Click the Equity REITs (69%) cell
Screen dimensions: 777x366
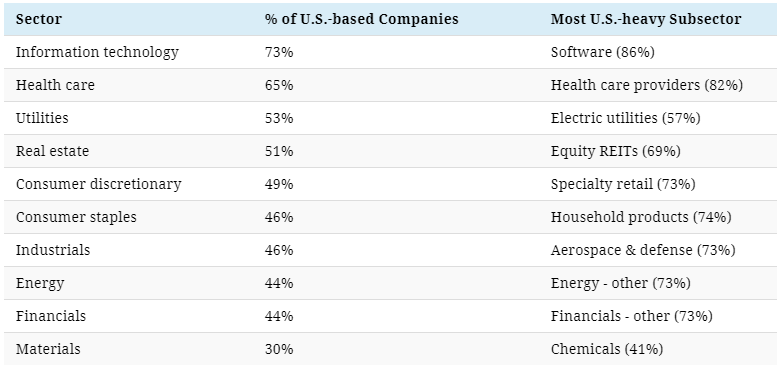[615, 151]
